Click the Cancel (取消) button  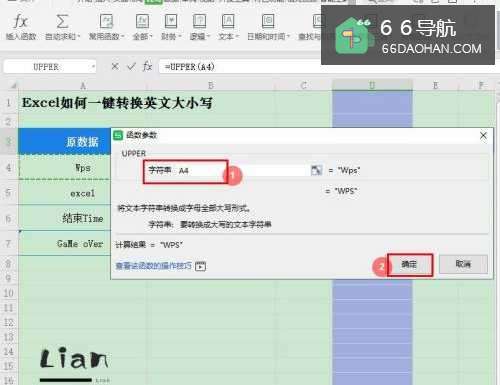463,264
